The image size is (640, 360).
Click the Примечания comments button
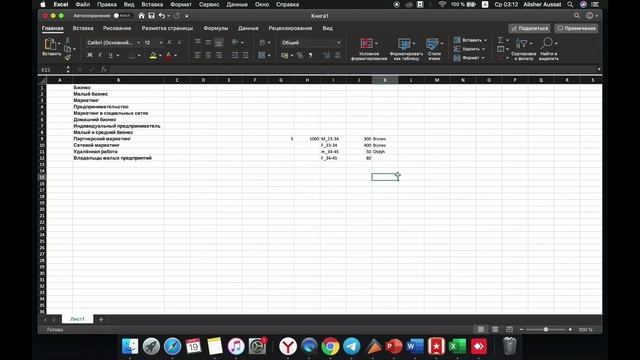(576, 28)
